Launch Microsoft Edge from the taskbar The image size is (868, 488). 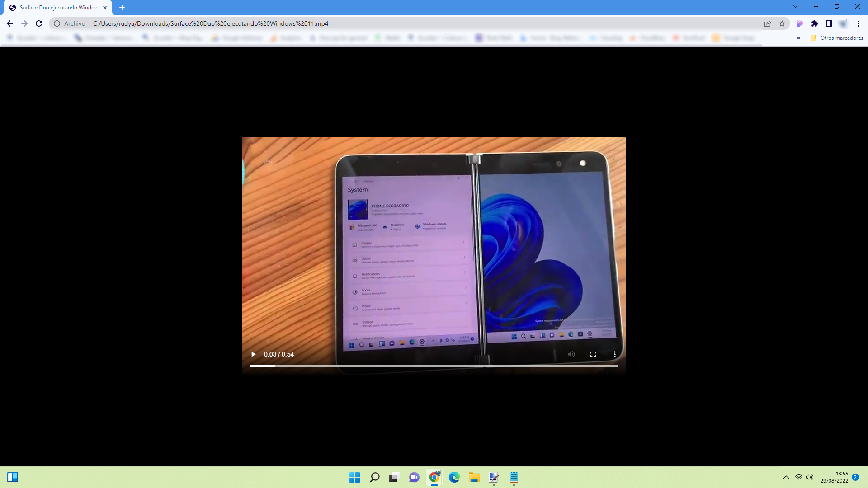tap(454, 477)
